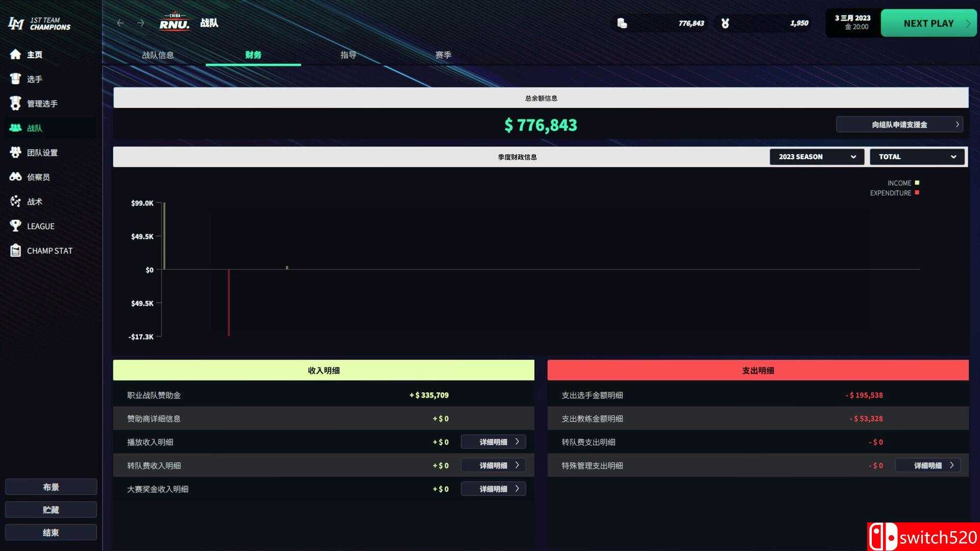Click the forward arrow navigation icon
The width and height of the screenshot is (980, 551).
click(141, 23)
